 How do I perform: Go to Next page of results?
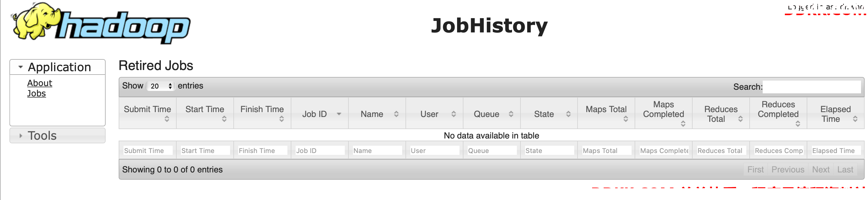(820, 170)
